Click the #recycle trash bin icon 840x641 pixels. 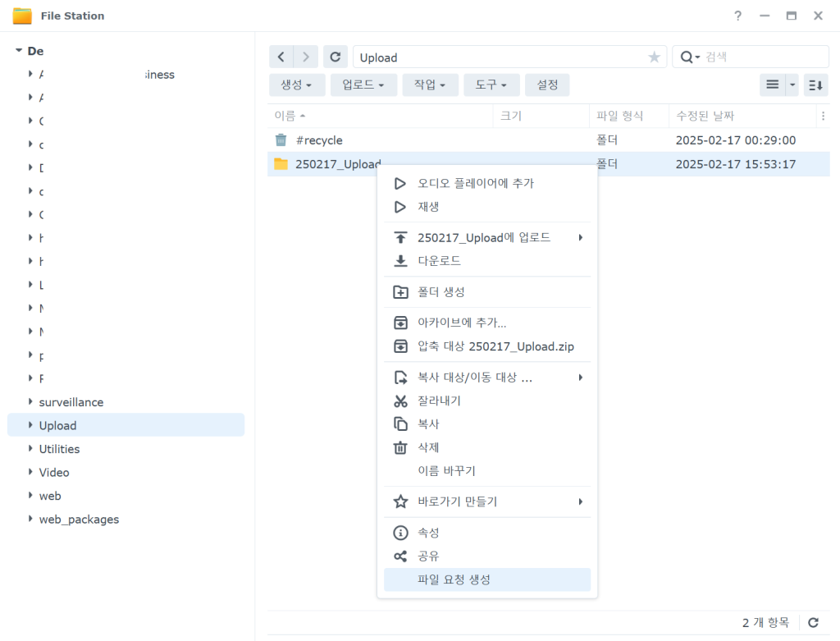pos(281,140)
